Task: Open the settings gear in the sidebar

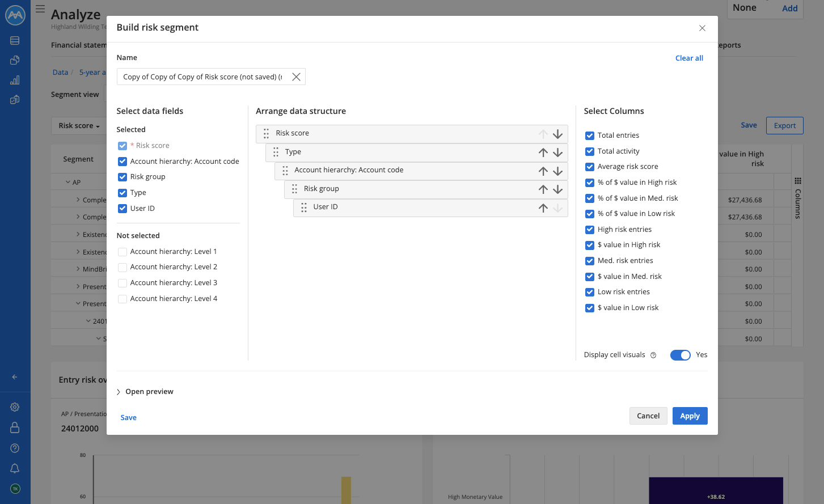Action: [x=15, y=407]
